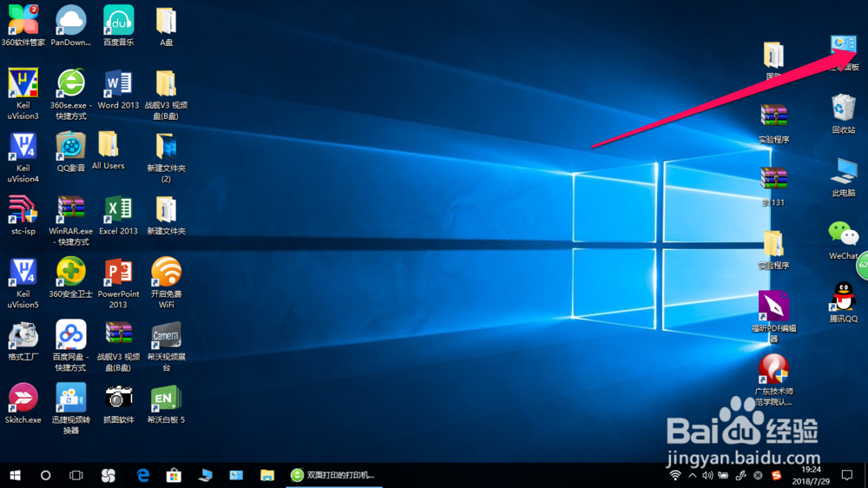Open Word 2013 desktop shortcut
The height and width of the screenshot is (488, 868).
118,83
